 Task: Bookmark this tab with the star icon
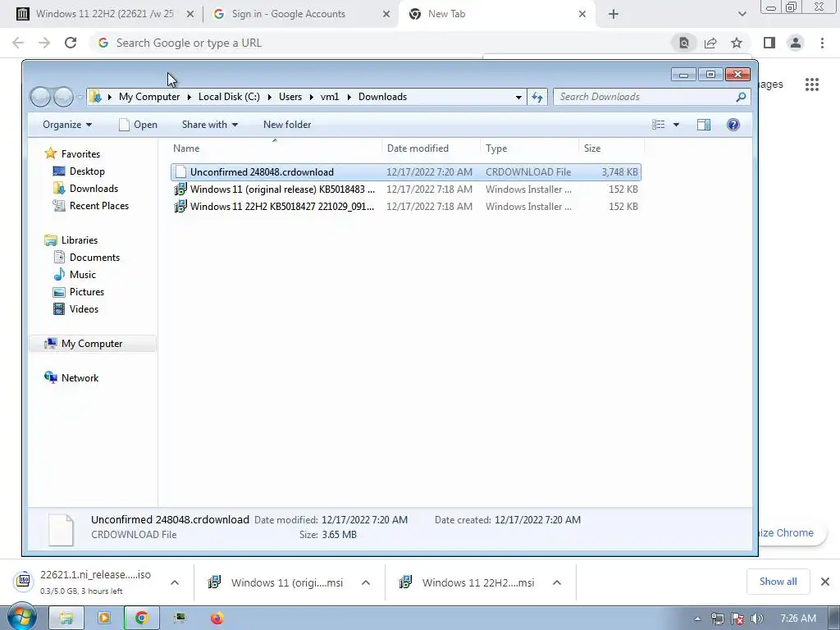(x=737, y=43)
